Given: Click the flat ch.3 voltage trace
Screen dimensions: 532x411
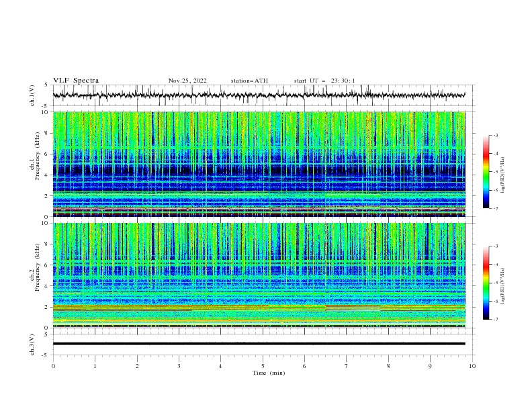Looking at the screenshot, I should (259, 344).
